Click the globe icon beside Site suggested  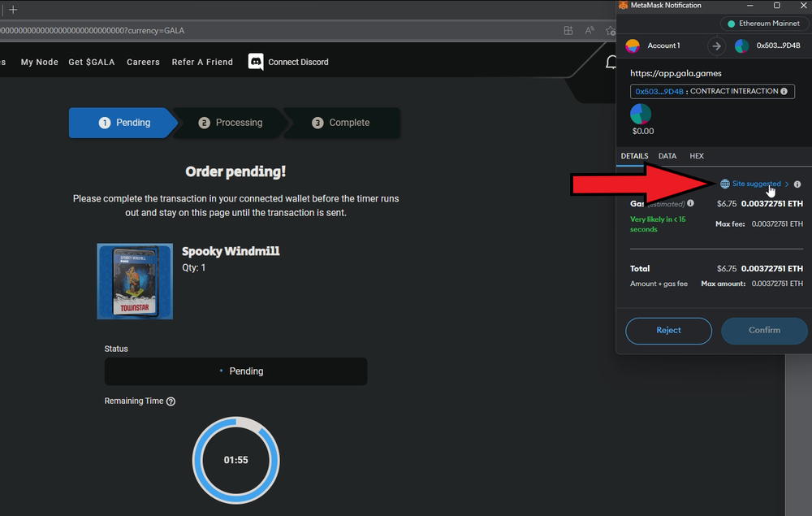point(725,184)
